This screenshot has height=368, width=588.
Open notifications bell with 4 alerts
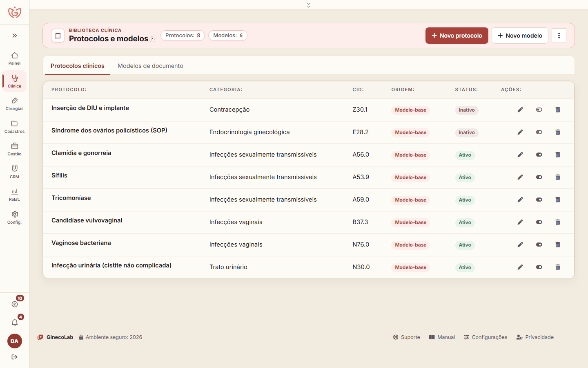pyautogui.click(x=15, y=323)
